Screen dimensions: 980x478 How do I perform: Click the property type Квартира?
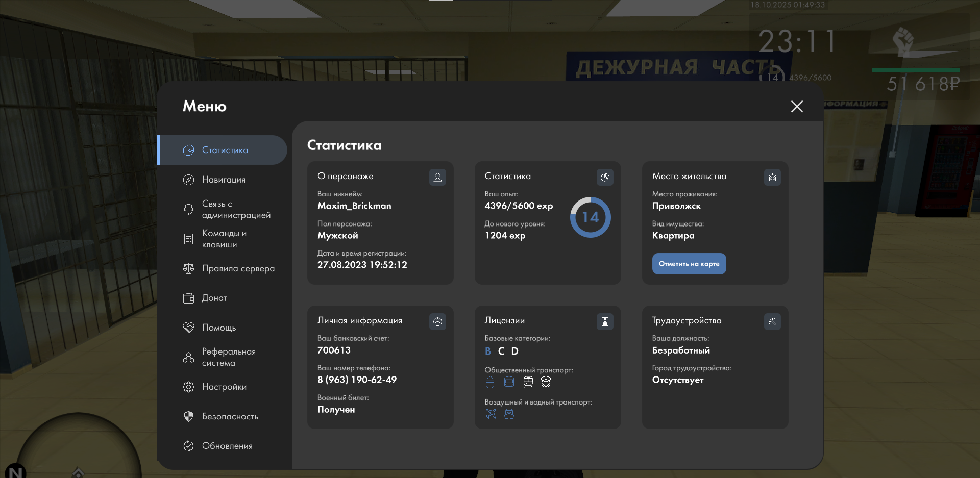(x=673, y=235)
